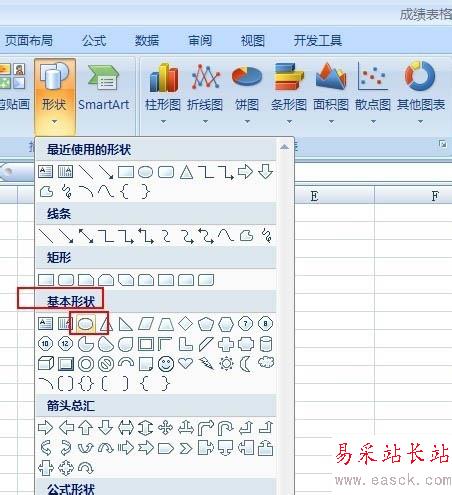Insert a SmartArt graphic

tap(104, 87)
